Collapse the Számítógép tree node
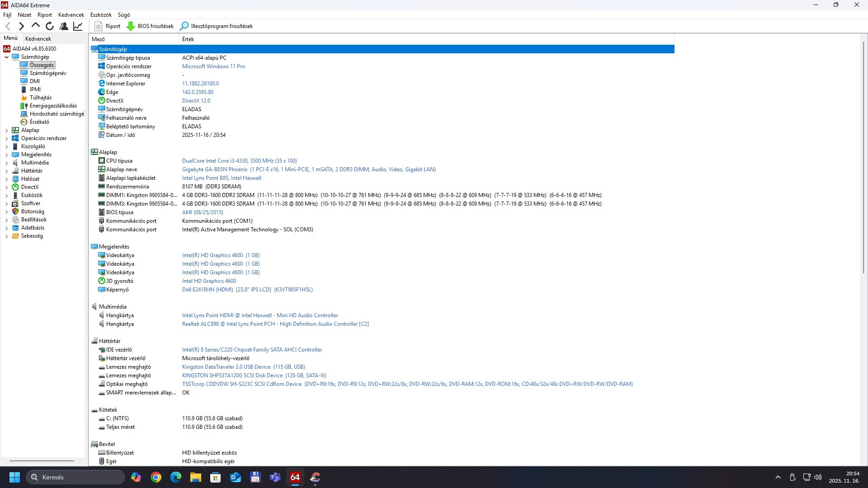868x488 pixels. coord(6,57)
